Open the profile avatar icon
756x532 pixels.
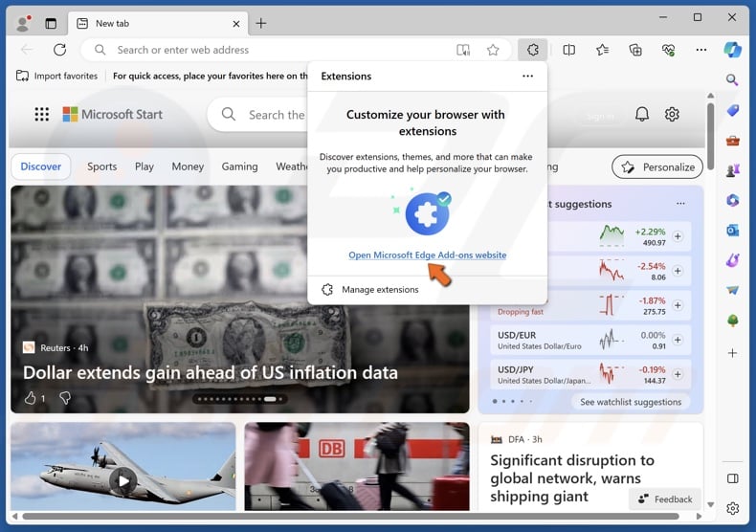[x=22, y=23]
